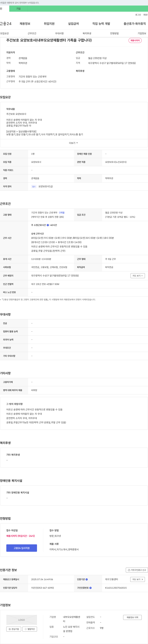Click 월급 235만원 이상 in summary

click(x=97, y=58)
